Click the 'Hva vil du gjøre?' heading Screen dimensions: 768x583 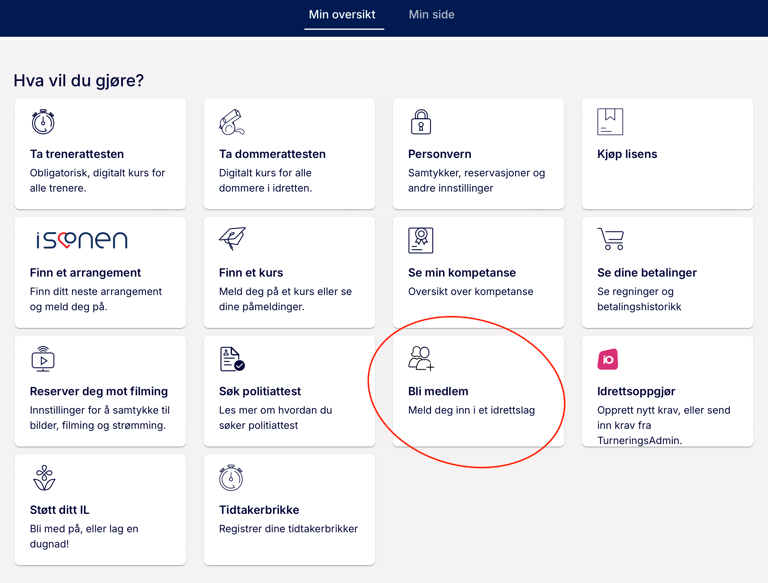pyautogui.click(x=79, y=80)
